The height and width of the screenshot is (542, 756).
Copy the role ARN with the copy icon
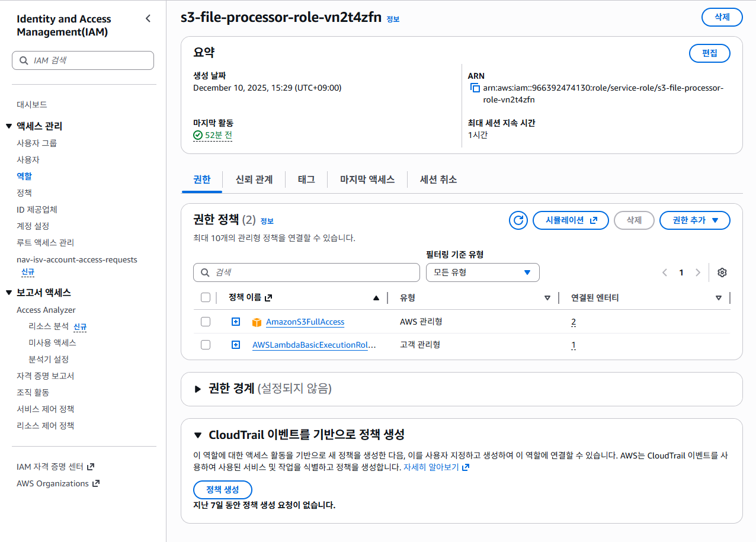(475, 88)
